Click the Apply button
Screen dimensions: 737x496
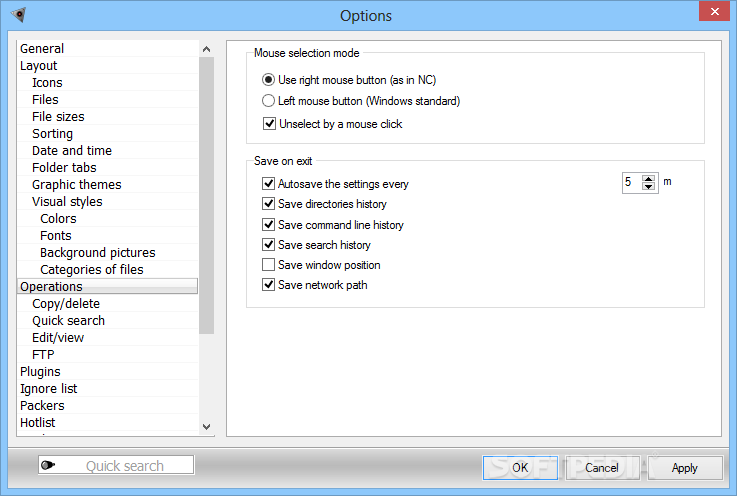(685, 468)
